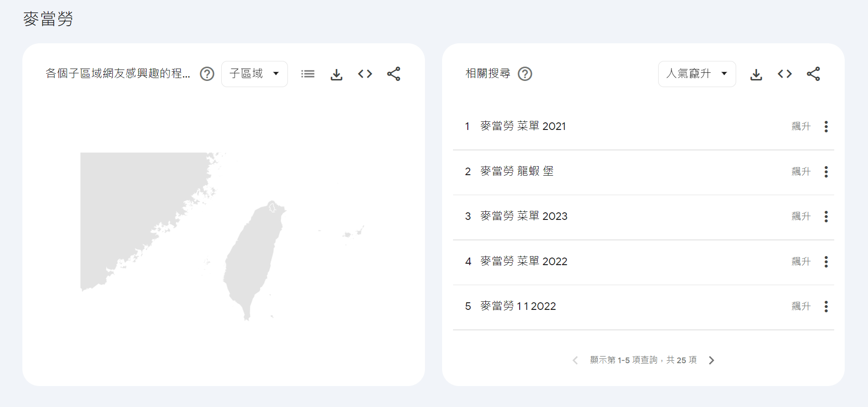The width and height of the screenshot is (868, 407).
Task: Share the subregion map card
Action: click(394, 74)
